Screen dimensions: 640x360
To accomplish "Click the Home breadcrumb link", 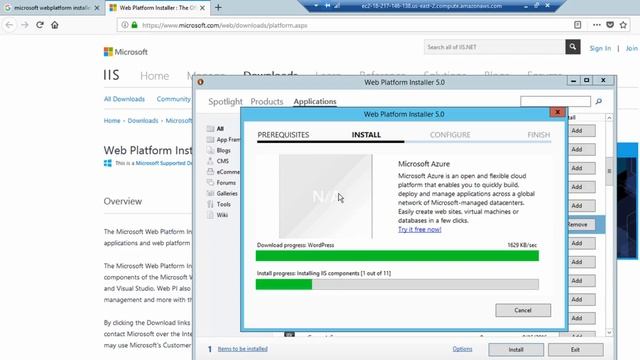I will [112, 121].
